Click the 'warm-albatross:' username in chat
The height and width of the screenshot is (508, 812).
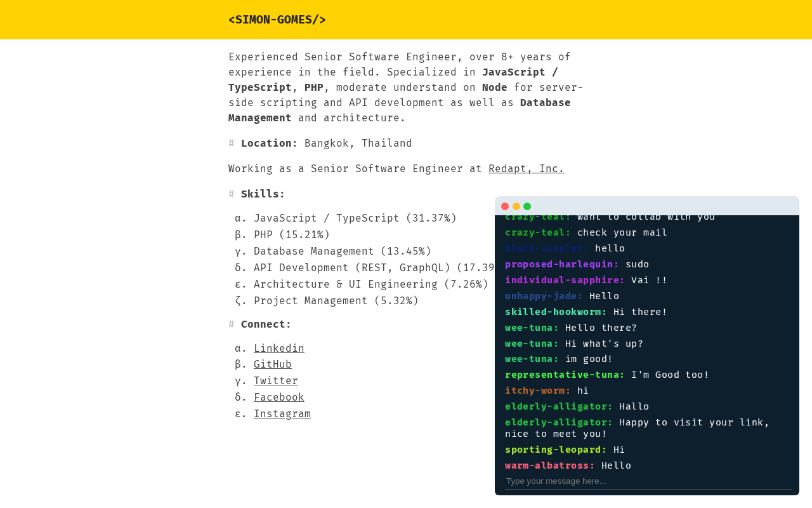(x=550, y=465)
